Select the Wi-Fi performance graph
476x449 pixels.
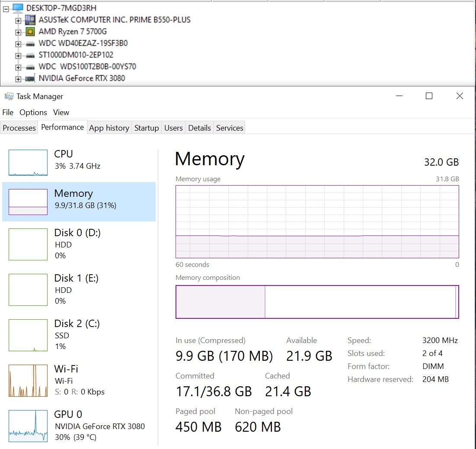click(28, 381)
